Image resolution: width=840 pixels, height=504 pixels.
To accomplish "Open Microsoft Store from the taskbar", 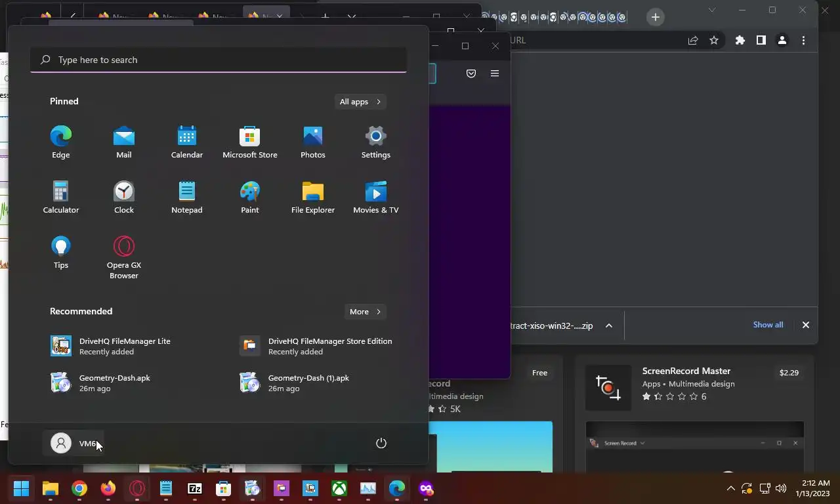I will (224, 488).
